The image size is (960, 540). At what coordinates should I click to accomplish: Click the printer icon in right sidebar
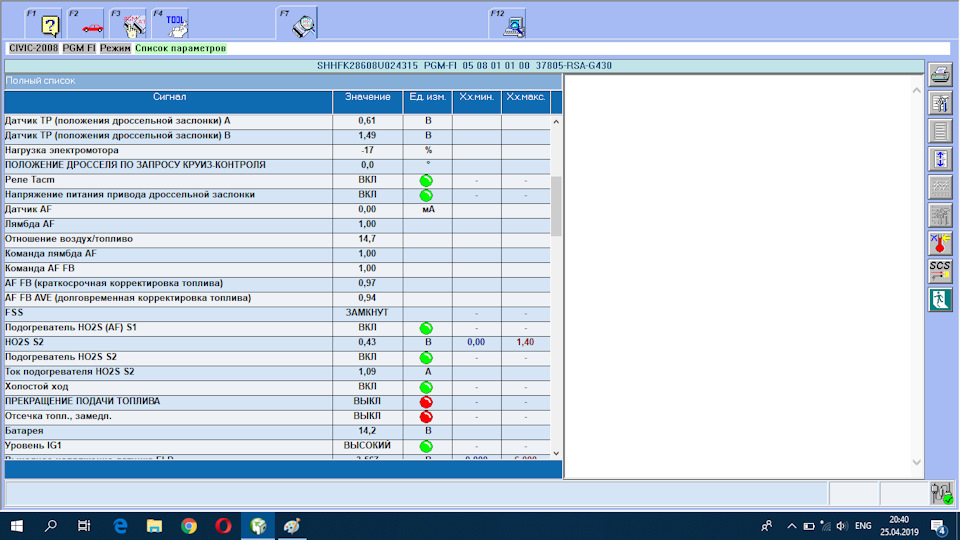point(940,75)
